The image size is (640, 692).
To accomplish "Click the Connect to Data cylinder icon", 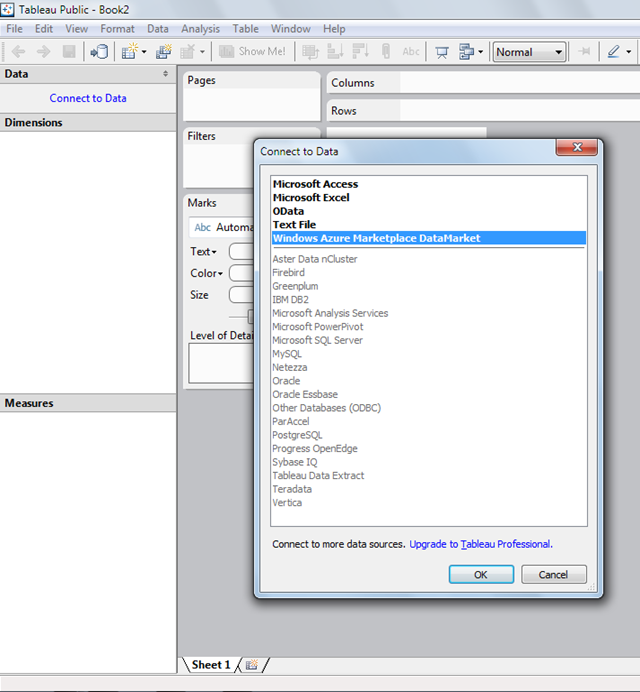I will pos(99,52).
